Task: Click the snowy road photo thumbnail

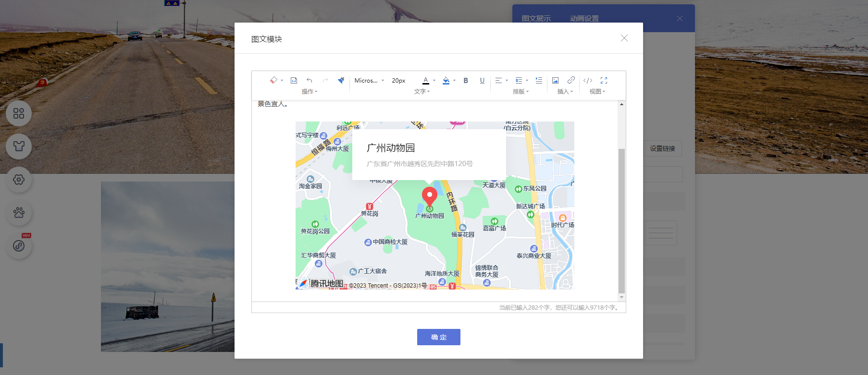Action: tap(168, 266)
